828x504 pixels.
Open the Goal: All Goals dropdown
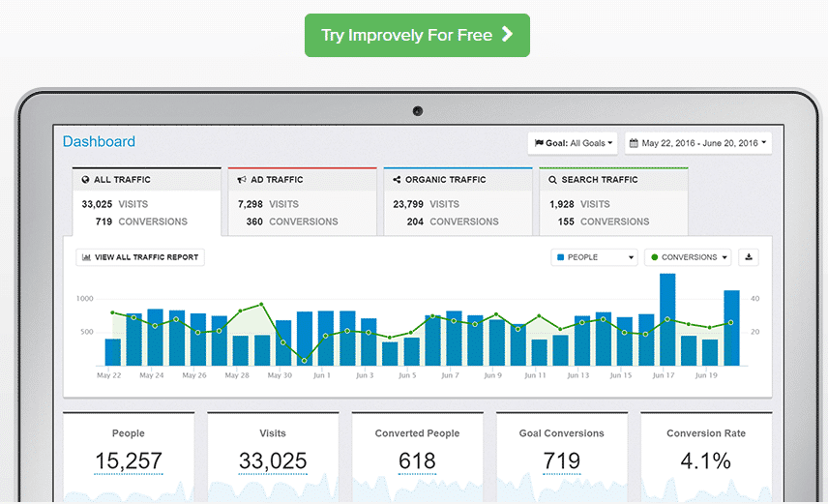pyautogui.click(x=573, y=143)
